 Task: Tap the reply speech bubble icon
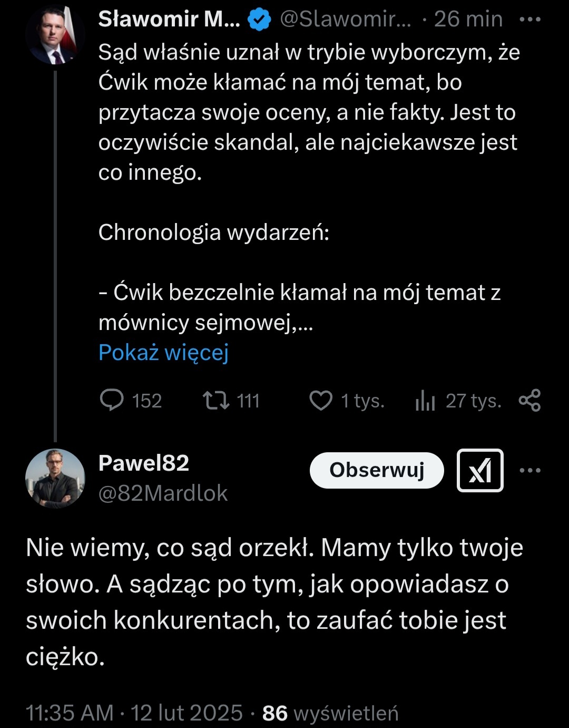pos(111,401)
